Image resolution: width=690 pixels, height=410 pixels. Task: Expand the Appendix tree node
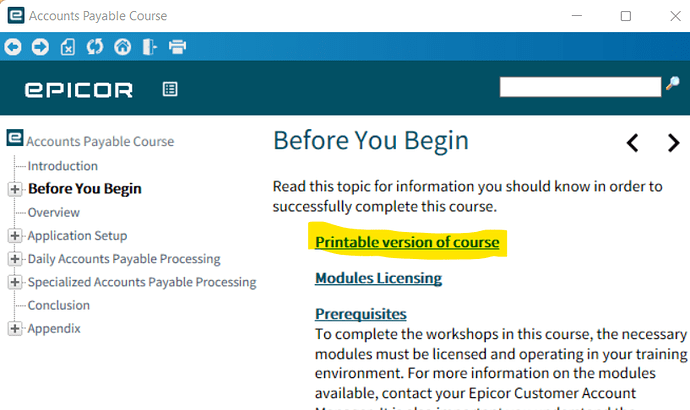pyautogui.click(x=15, y=329)
